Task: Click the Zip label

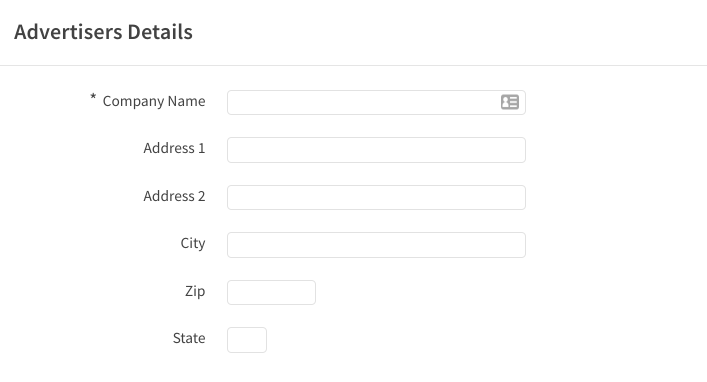Action: [x=195, y=291]
